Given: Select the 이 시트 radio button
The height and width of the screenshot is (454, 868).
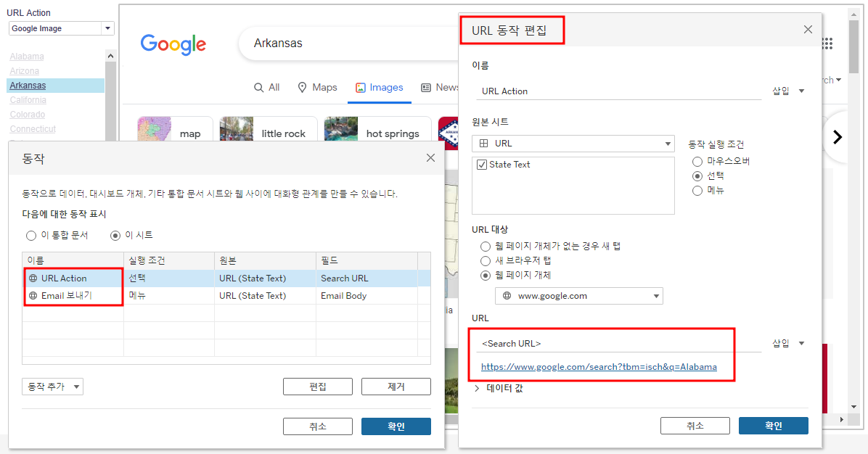Looking at the screenshot, I should click(x=115, y=236).
